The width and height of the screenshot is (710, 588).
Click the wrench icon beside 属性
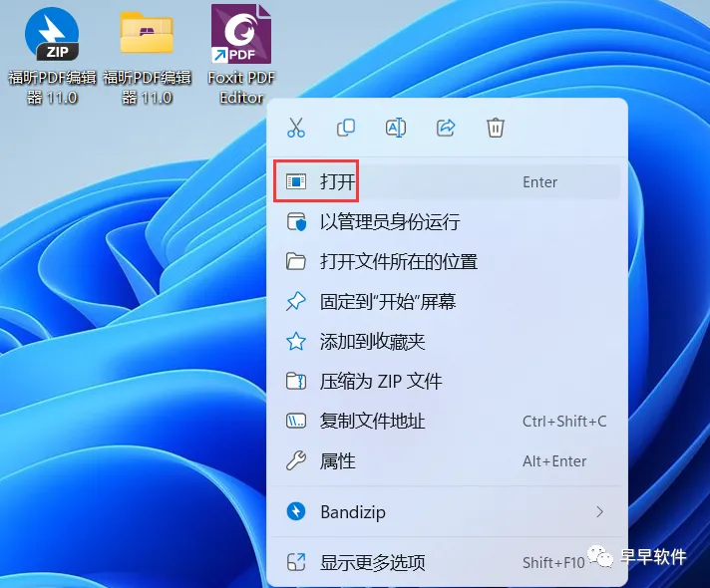pyautogui.click(x=296, y=460)
